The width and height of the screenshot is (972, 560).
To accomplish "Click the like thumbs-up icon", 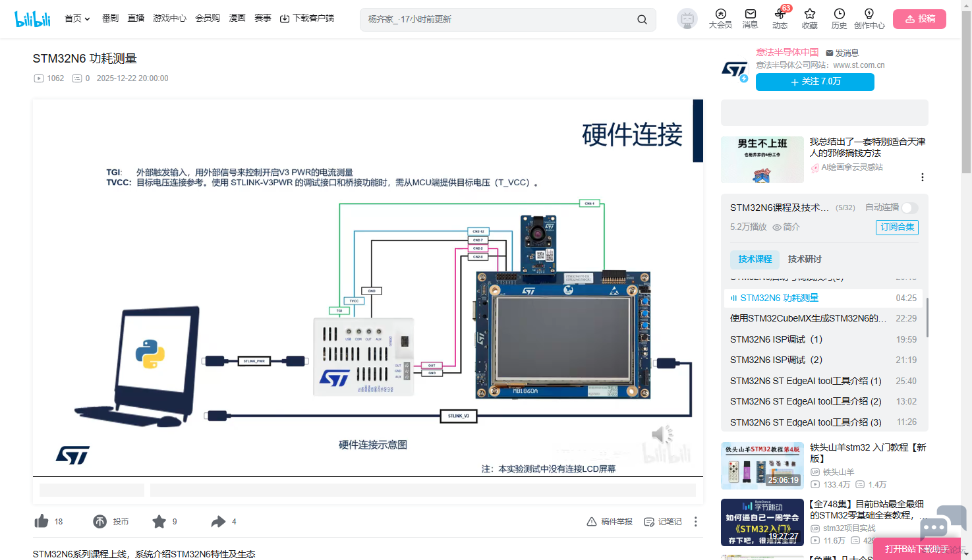I will tap(42, 522).
